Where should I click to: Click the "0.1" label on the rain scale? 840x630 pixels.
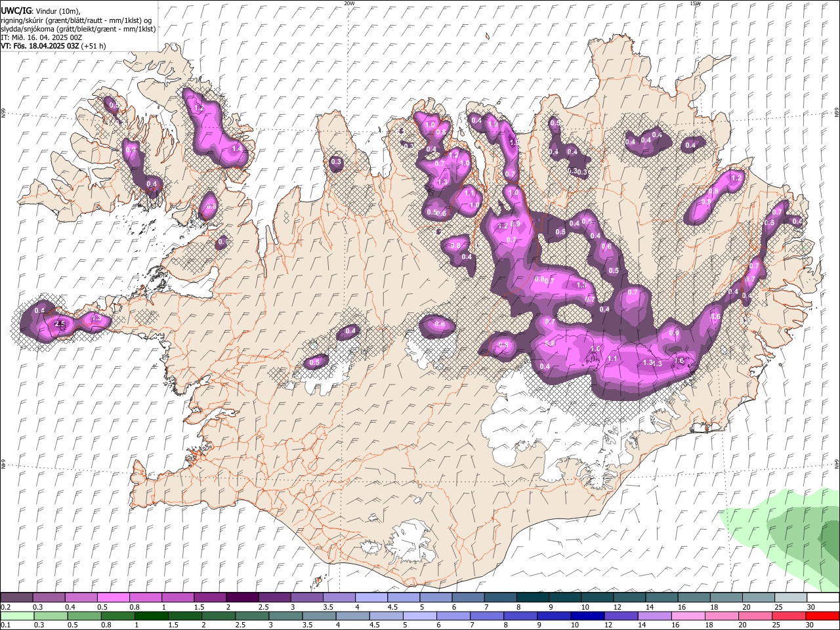coord(6,625)
